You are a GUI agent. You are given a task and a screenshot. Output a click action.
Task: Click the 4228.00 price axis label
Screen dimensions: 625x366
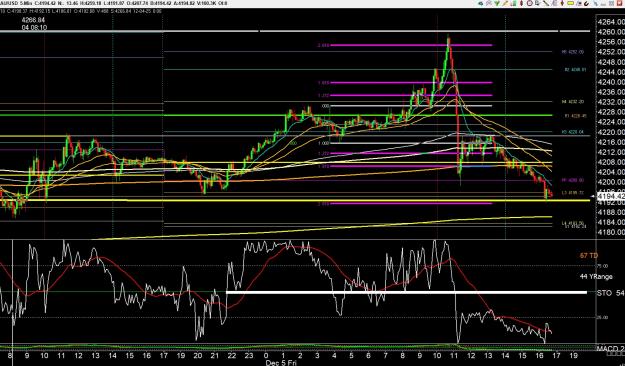click(610, 112)
